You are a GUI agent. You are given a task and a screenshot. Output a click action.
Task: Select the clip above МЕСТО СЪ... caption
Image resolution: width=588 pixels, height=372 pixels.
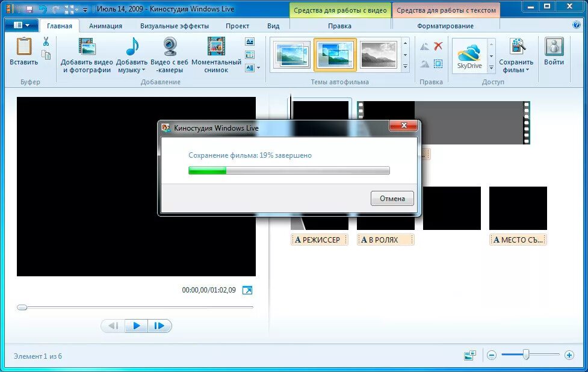(x=518, y=208)
